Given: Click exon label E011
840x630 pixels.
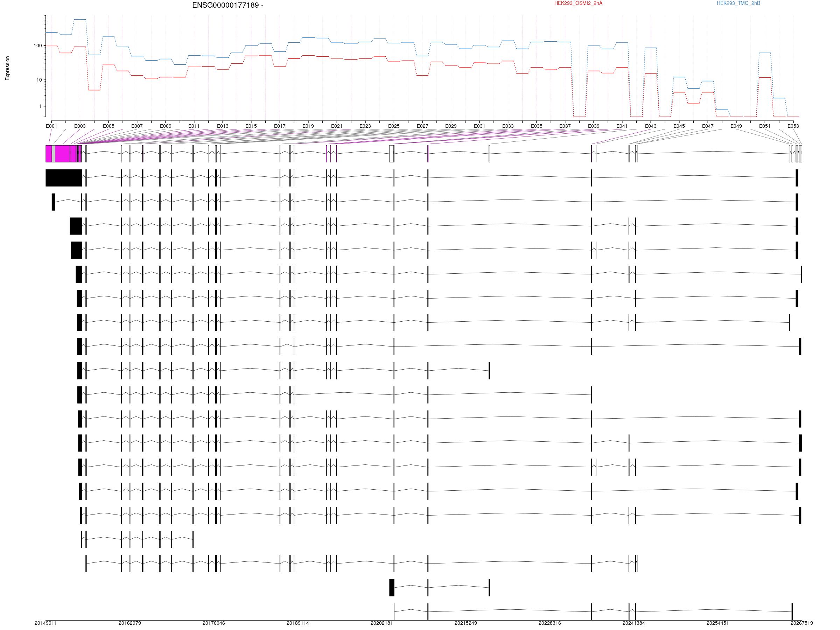Looking at the screenshot, I should pos(194,126).
